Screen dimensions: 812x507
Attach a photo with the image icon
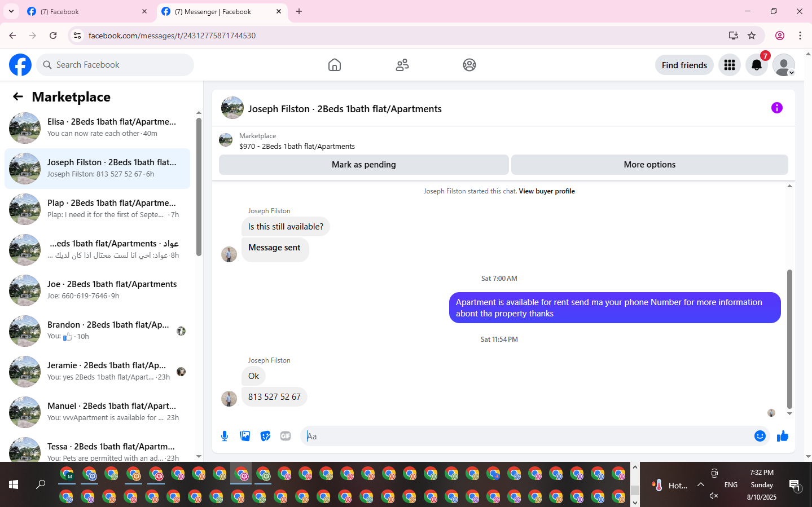(x=245, y=436)
